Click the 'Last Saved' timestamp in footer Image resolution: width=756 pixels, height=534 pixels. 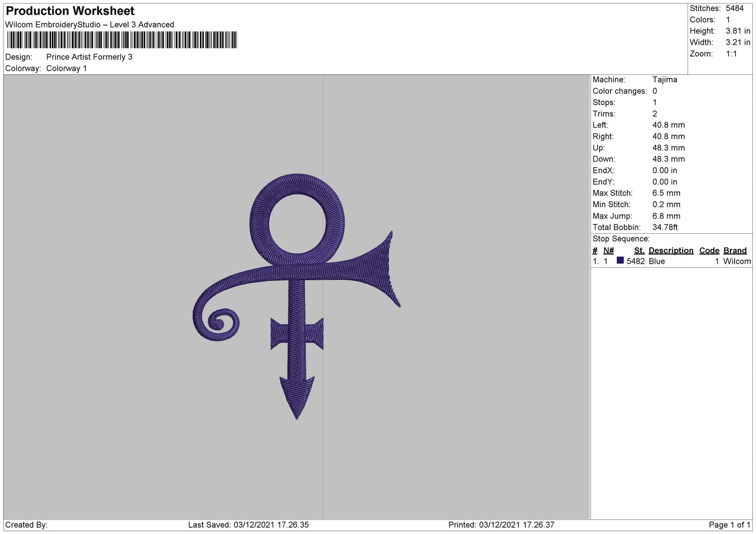tap(249, 525)
